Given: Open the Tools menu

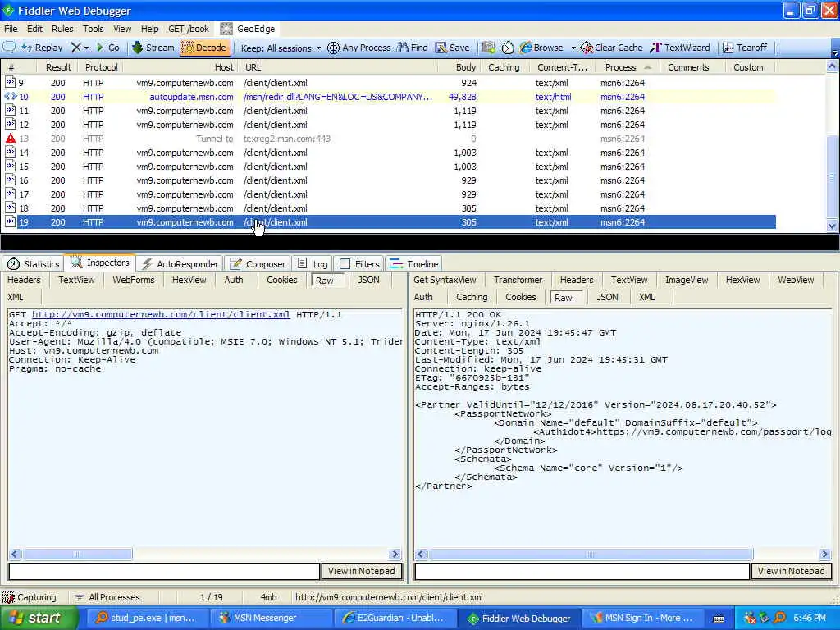Looking at the screenshot, I should point(93,29).
